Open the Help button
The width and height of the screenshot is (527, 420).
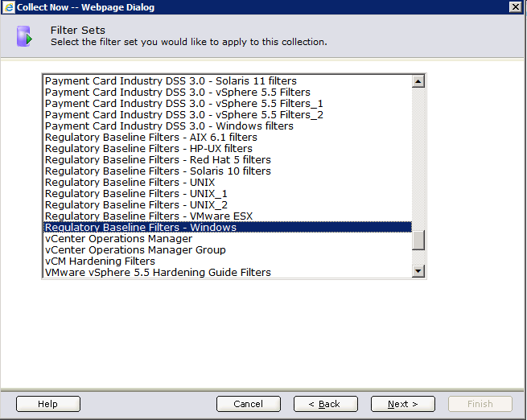tap(48, 404)
